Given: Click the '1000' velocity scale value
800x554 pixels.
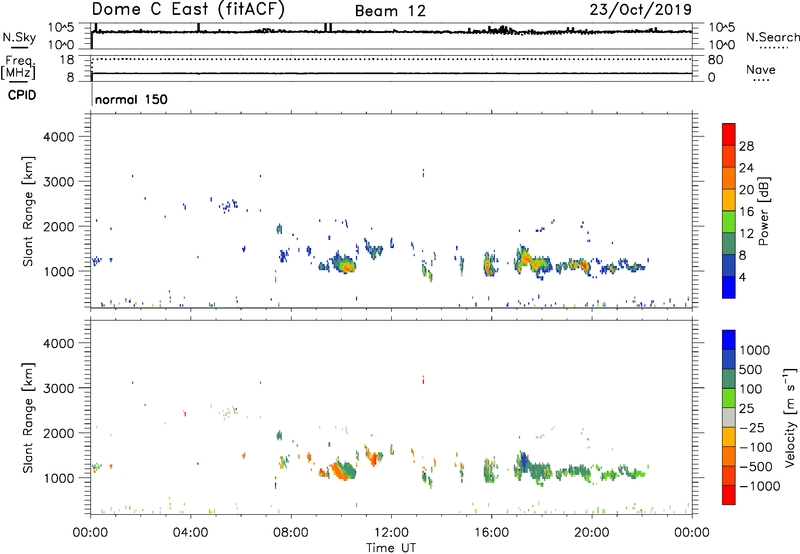Looking at the screenshot, I should (x=755, y=350).
